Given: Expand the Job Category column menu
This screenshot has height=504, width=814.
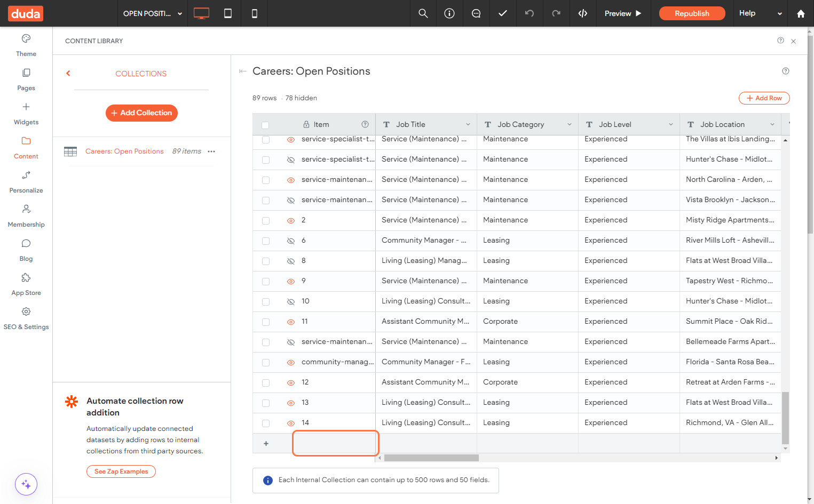Looking at the screenshot, I should [570, 124].
